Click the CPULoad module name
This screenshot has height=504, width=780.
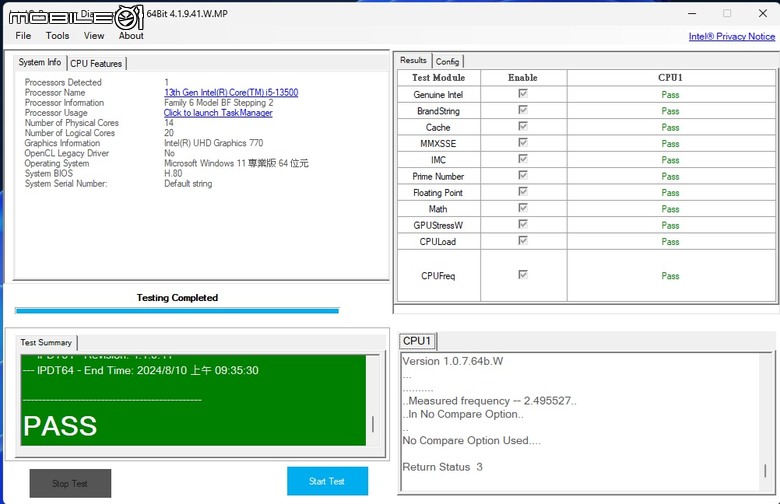pos(438,242)
